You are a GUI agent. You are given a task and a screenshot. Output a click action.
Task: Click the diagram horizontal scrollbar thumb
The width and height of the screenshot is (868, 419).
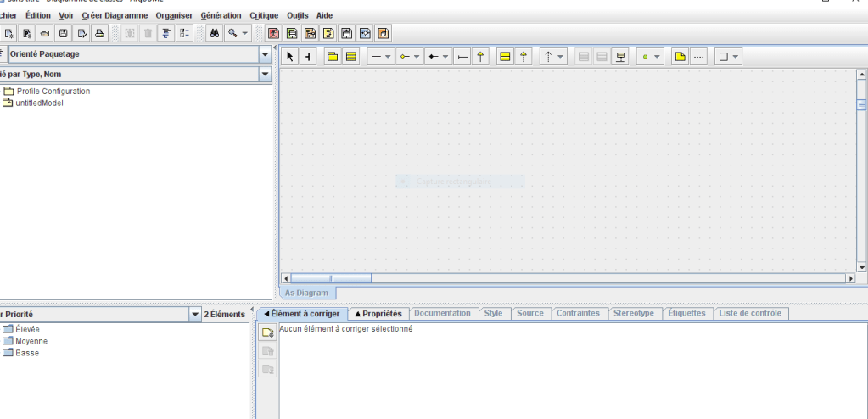tap(331, 277)
